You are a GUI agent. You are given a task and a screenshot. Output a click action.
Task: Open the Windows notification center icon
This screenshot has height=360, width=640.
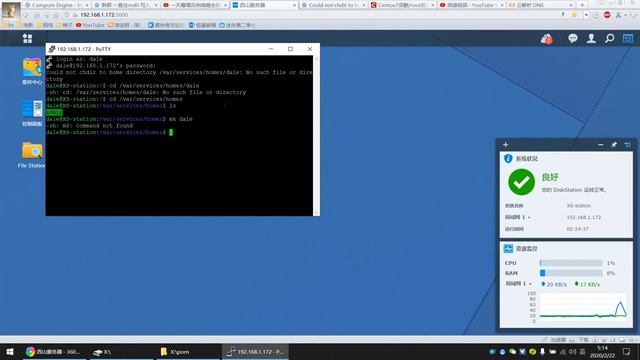[627, 351]
